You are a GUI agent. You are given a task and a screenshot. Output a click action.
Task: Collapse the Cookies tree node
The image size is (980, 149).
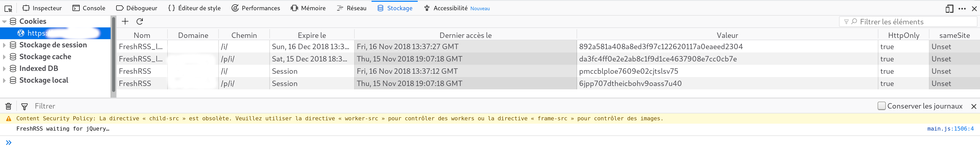coord(5,22)
